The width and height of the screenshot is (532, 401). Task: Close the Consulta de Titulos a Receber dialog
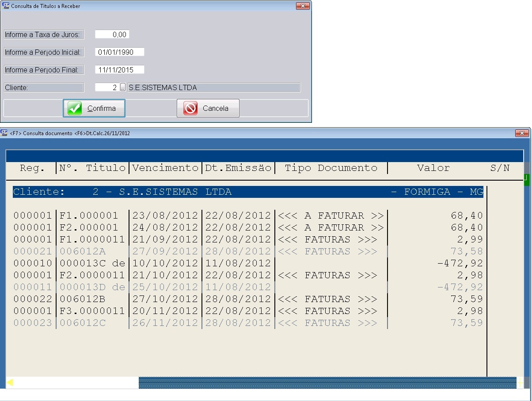tap(302, 6)
